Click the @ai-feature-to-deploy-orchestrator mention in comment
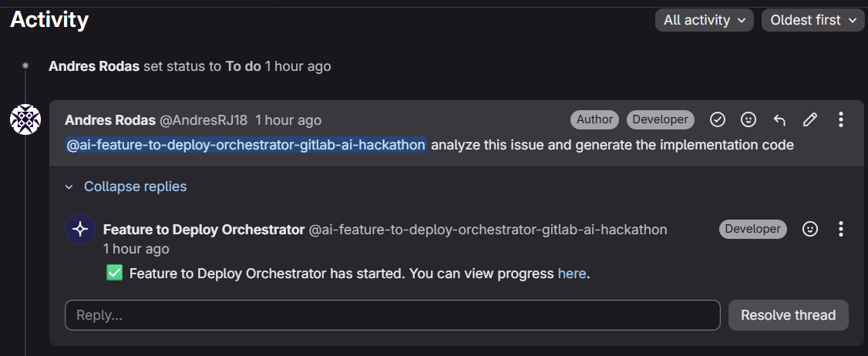This screenshot has width=868, height=356. point(246,145)
